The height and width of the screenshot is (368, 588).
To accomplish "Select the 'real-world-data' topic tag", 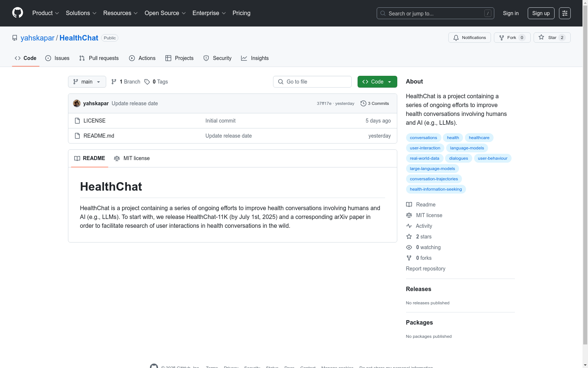I will pyautogui.click(x=424, y=158).
